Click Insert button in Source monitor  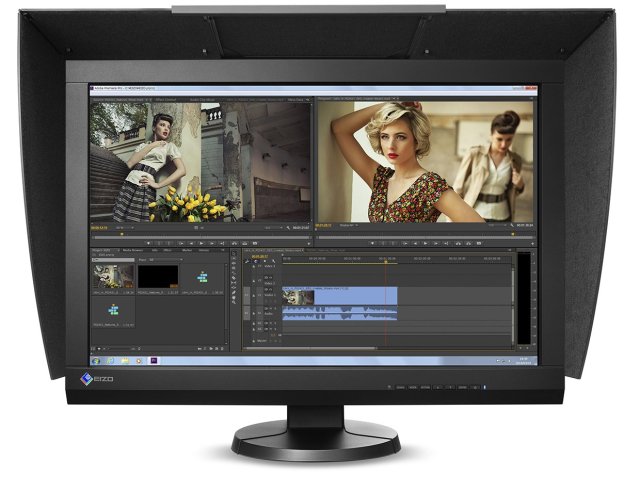234,243
